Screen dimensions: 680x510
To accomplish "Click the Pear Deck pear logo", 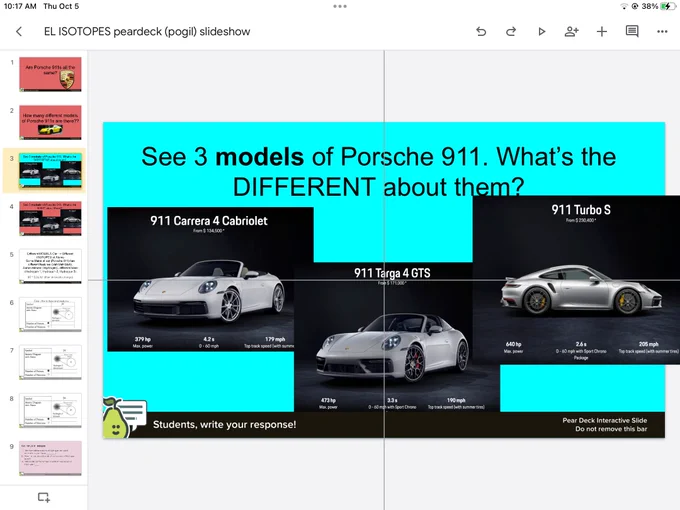I will click(x=116, y=418).
